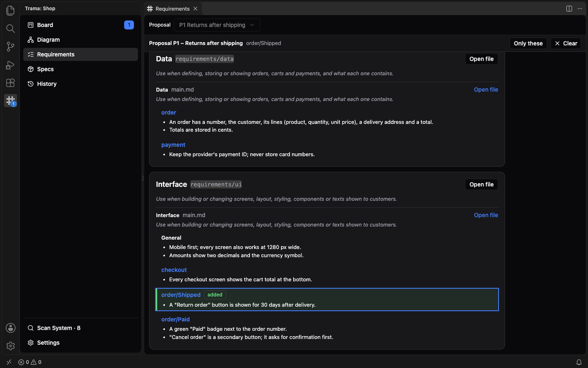Viewport: 588px width, 368px height.
Task: Open Diagram in the sidebar
Action: point(80,40)
